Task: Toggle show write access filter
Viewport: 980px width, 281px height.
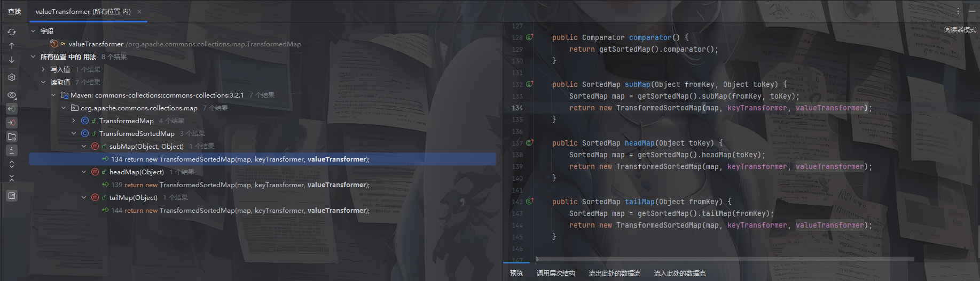Action: (12, 123)
